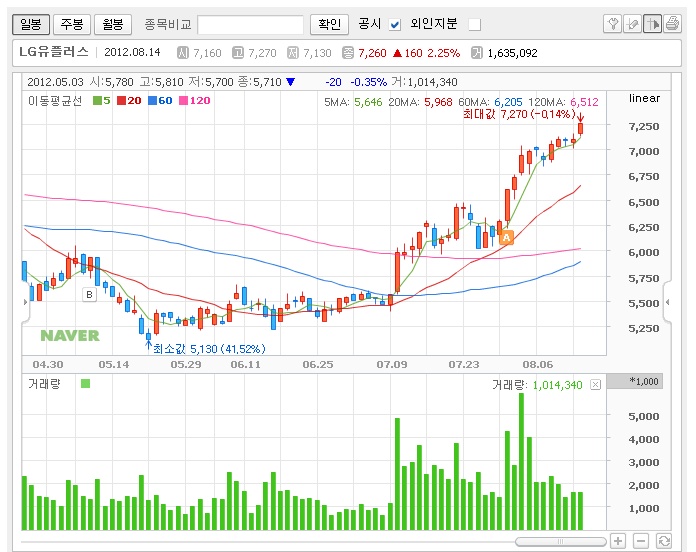The width and height of the screenshot is (696, 552).
Task: Click the linear scale label
Action: tap(644, 98)
